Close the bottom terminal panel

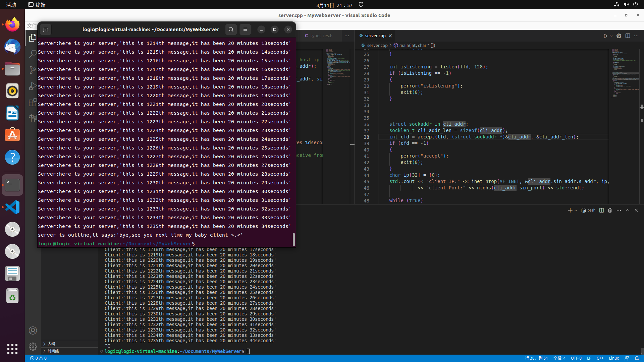click(x=636, y=210)
